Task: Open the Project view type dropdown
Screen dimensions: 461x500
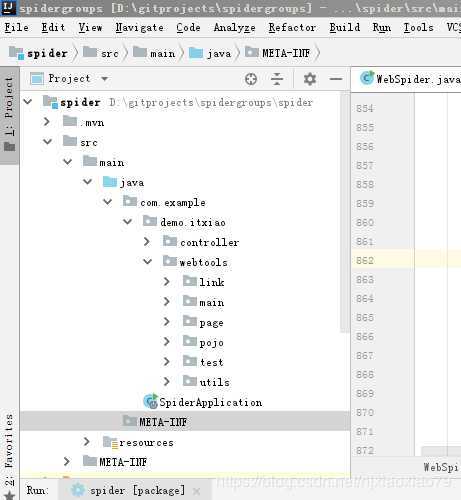Action: coord(105,79)
